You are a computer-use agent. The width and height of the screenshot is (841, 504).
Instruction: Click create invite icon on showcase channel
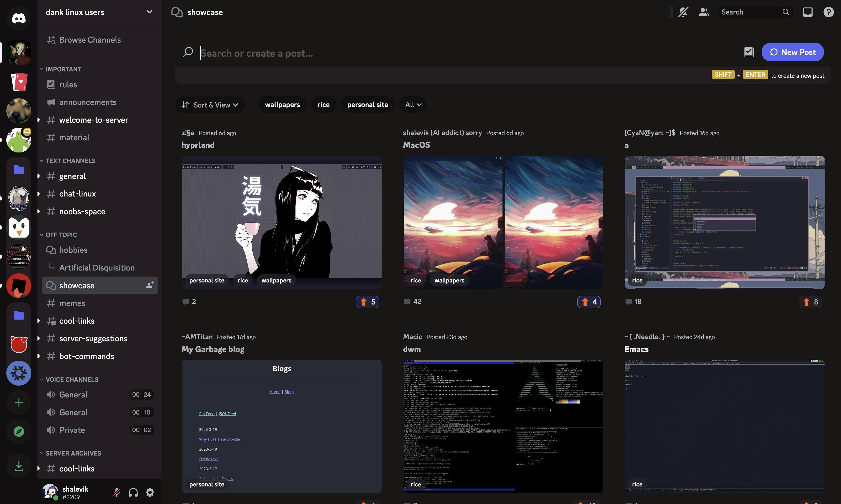pos(150,285)
